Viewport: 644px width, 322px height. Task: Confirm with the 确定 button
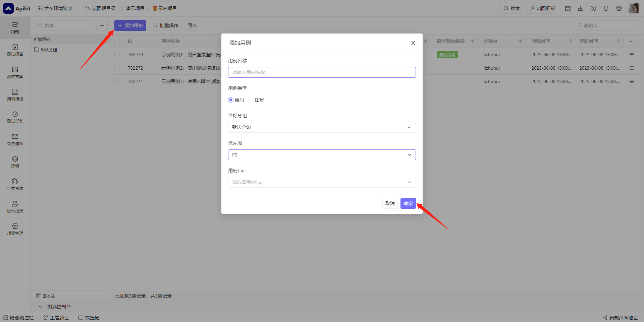[408, 203]
